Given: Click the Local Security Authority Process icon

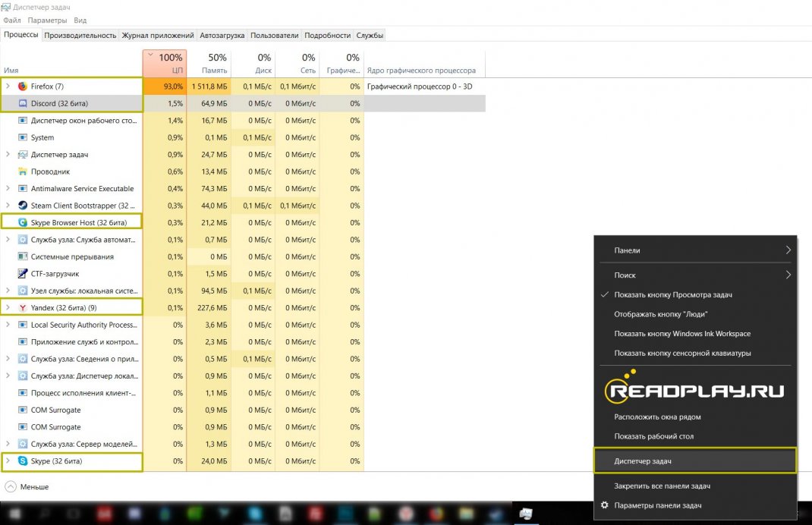Looking at the screenshot, I should (22, 325).
